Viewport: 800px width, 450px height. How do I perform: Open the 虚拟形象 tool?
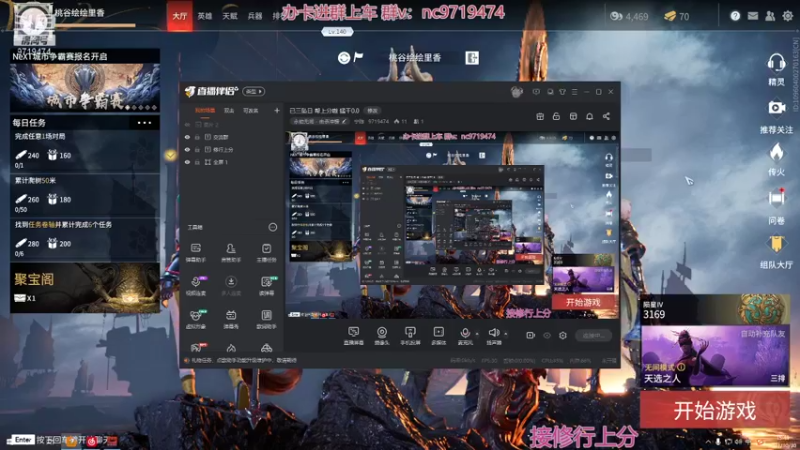(196, 319)
